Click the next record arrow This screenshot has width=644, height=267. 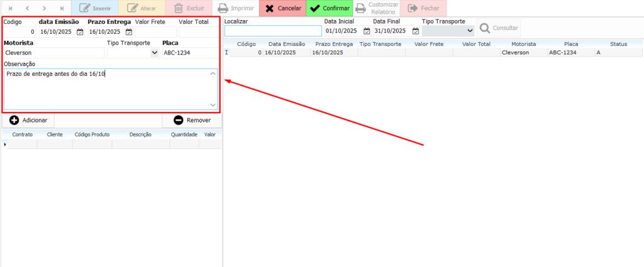[44, 8]
